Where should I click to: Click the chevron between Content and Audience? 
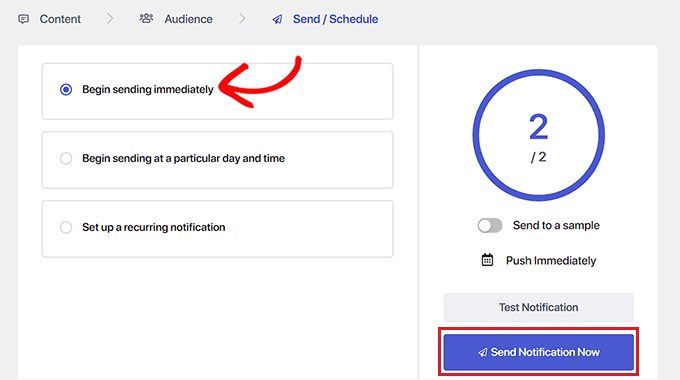(x=110, y=19)
